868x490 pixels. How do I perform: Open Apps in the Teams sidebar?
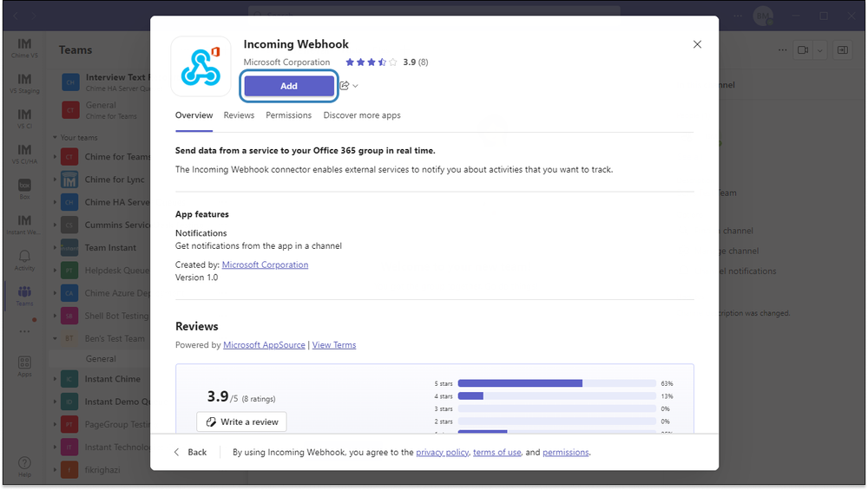(24, 366)
